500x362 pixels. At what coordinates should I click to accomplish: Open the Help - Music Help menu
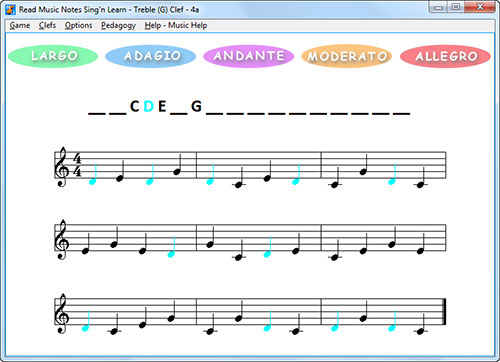tap(176, 25)
